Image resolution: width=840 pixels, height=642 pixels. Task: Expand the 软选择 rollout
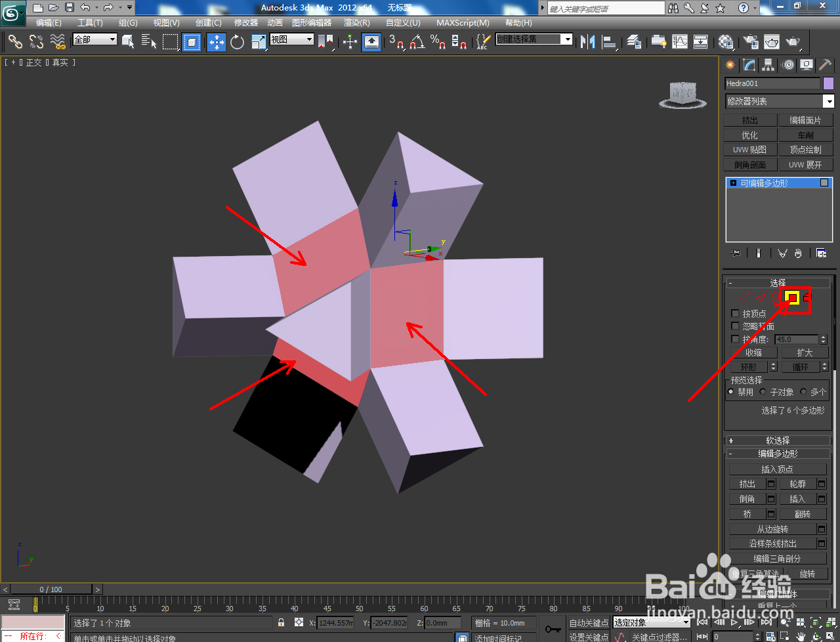(778, 440)
